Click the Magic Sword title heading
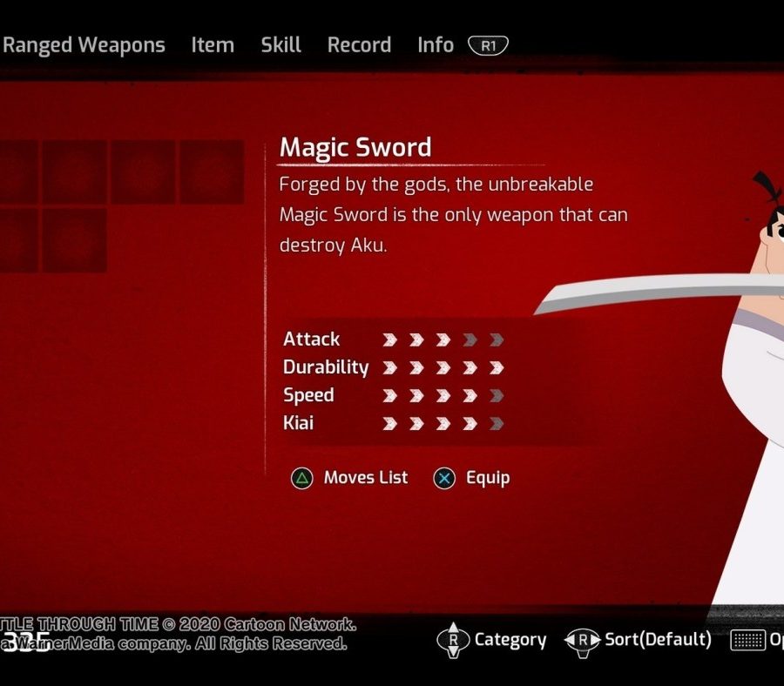The image size is (784, 686). point(355,147)
